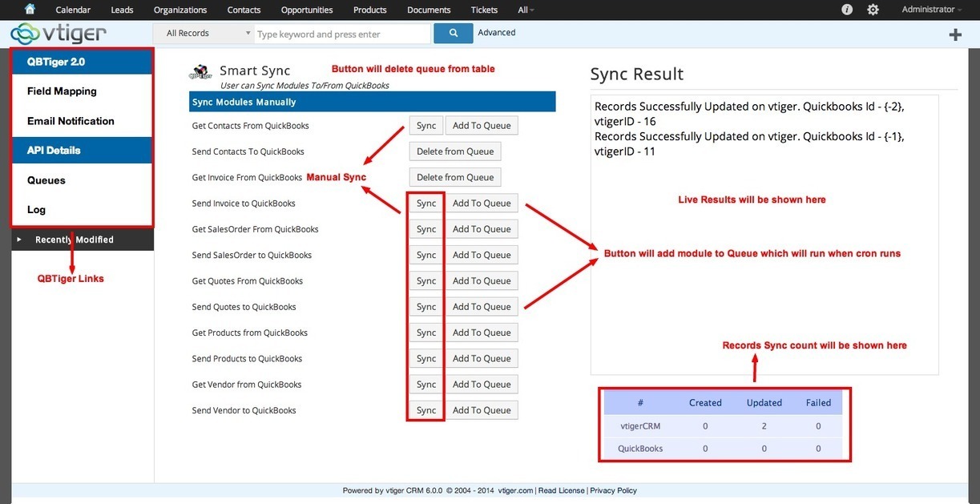Viewport: 980px width, 504px height.
Task: Select Field Mapping in the sidebar
Action: click(x=62, y=91)
